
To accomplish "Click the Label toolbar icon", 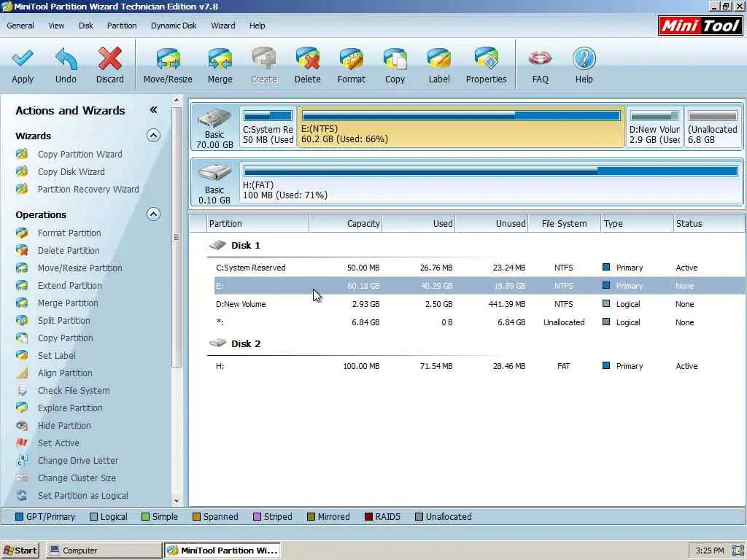I will (438, 59).
